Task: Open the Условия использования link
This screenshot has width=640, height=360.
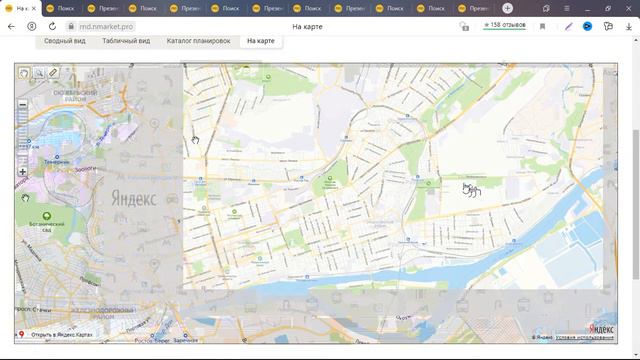Action: 584,337
